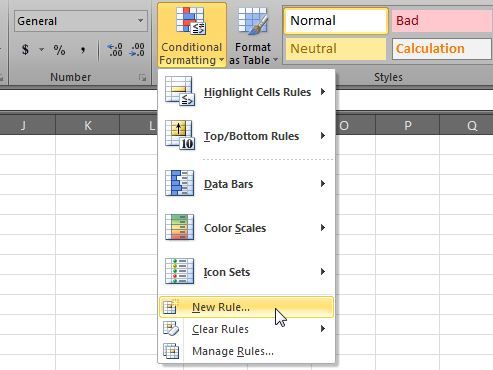Open the Number group dialog launcher

[142, 78]
